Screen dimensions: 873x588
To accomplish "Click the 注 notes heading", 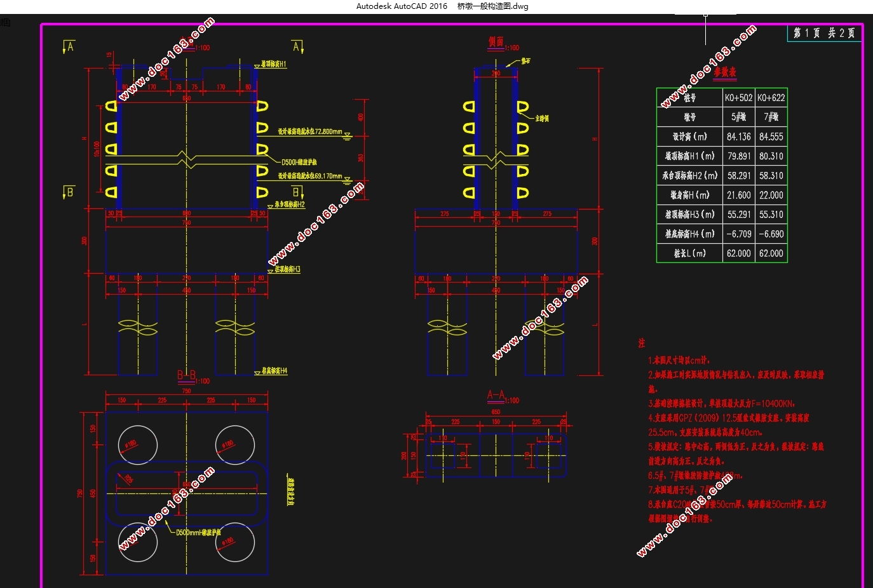I will 642,343.
